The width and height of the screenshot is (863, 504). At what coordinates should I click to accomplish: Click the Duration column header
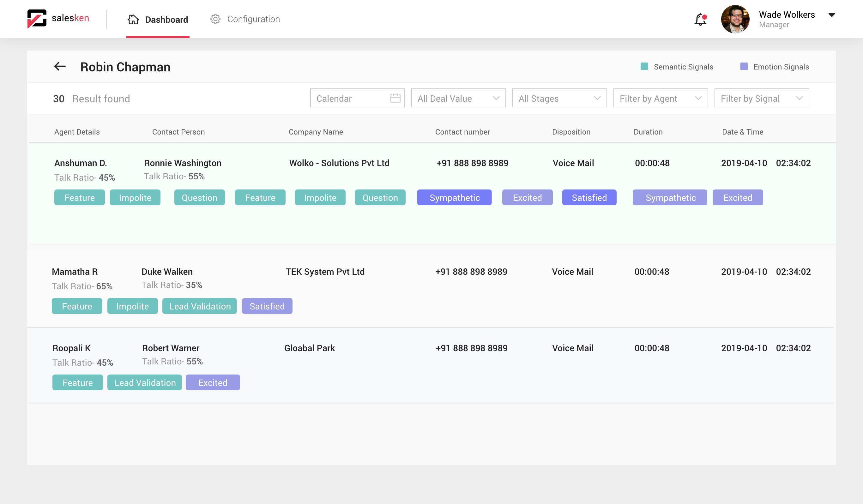pos(648,132)
